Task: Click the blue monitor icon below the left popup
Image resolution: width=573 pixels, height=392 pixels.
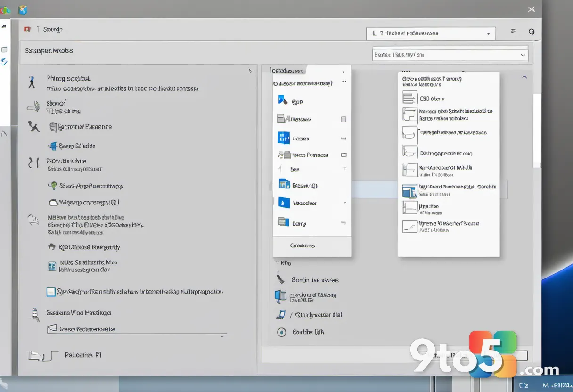Action: (x=280, y=296)
